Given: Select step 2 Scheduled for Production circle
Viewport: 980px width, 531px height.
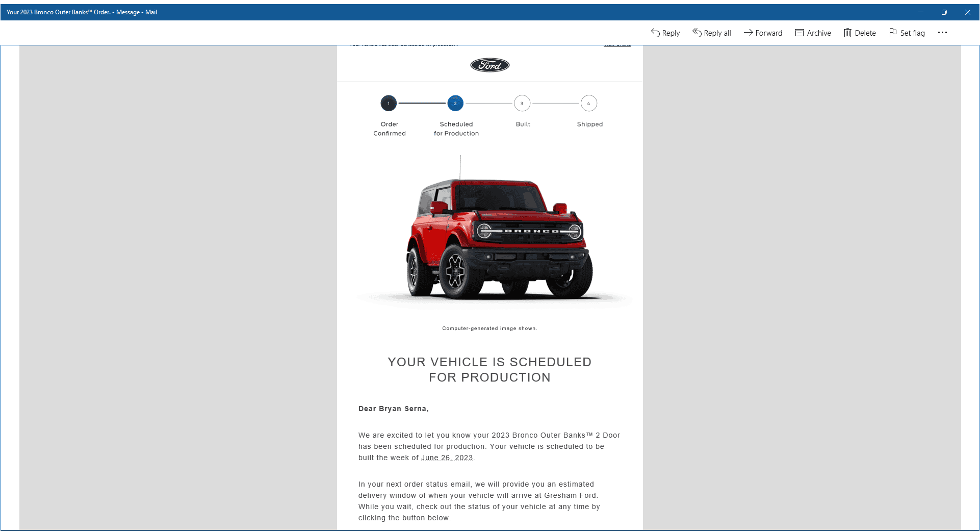Looking at the screenshot, I should (x=455, y=104).
